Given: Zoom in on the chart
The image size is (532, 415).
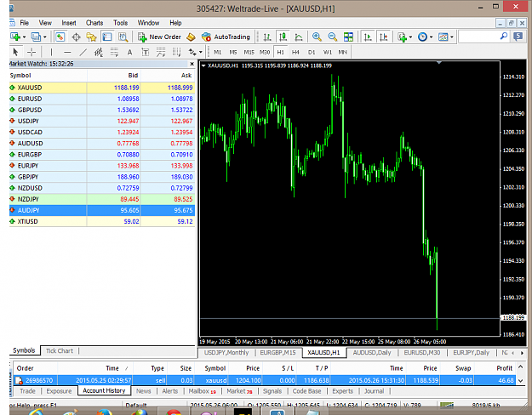Looking at the screenshot, I should 317,37.
